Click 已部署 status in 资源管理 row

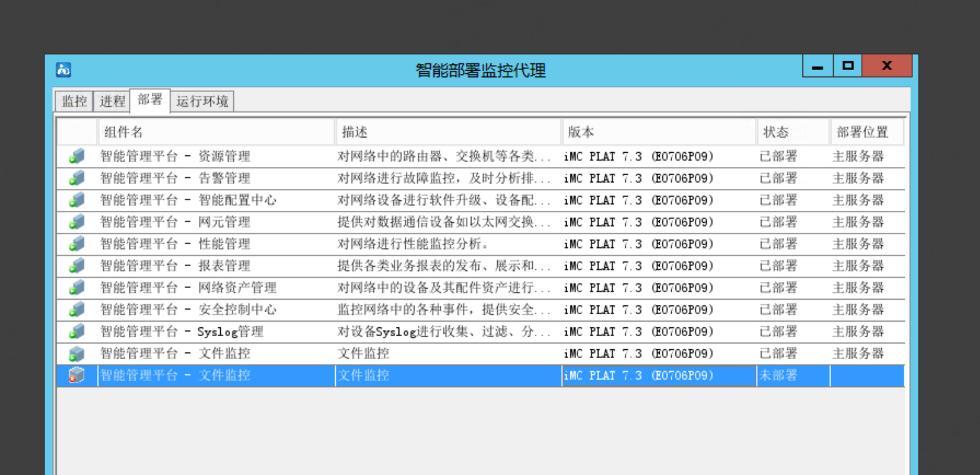pos(779,156)
